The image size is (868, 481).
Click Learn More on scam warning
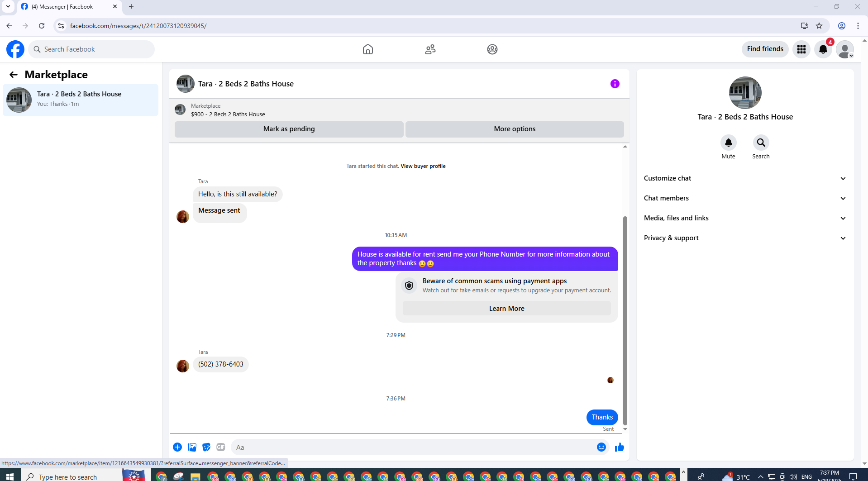tap(507, 309)
